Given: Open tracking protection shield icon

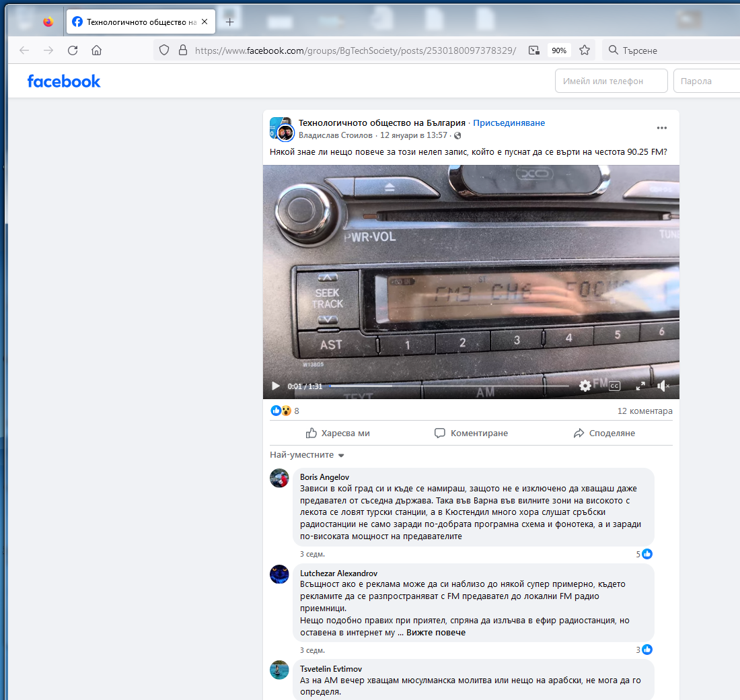Looking at the screenshot, I should pos(163,50).
